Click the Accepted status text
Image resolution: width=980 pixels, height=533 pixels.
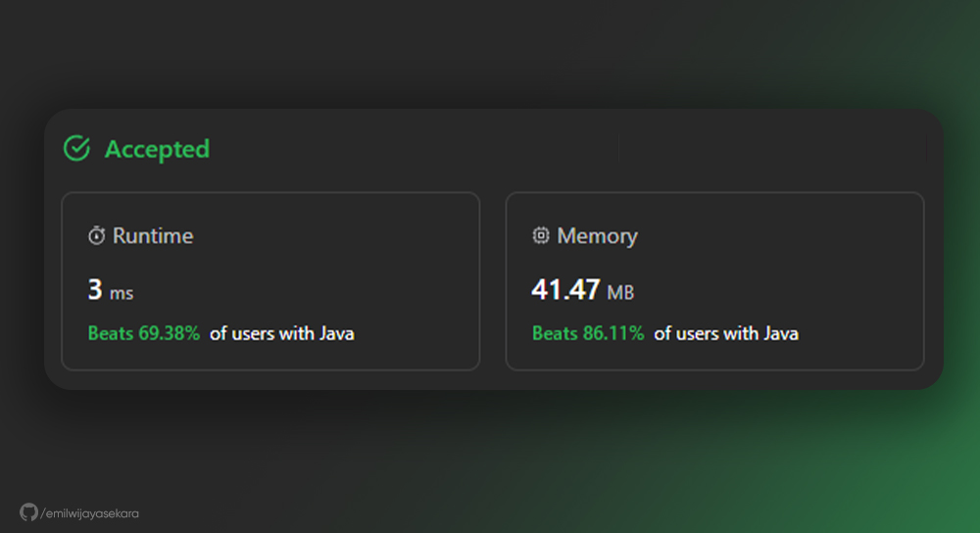[157, 149]
